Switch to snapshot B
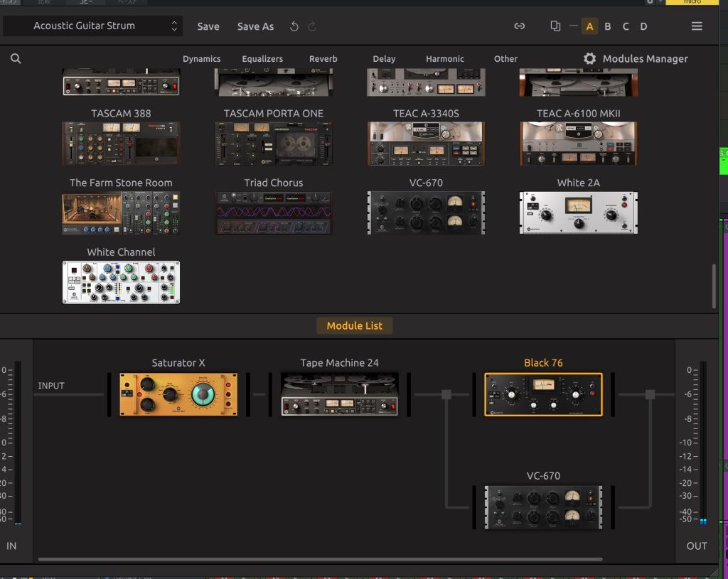The image size is (728, 579). pyautogui.click(x=607, y=26)
